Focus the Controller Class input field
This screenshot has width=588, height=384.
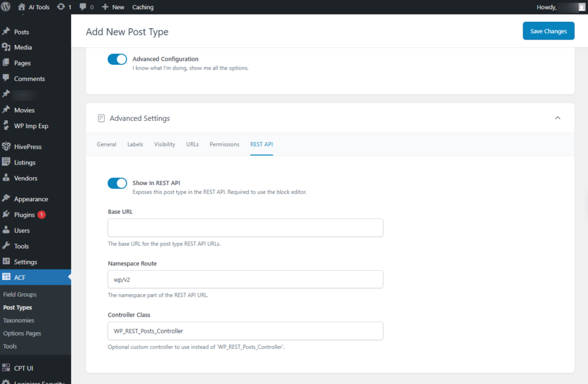coord(245,331)
